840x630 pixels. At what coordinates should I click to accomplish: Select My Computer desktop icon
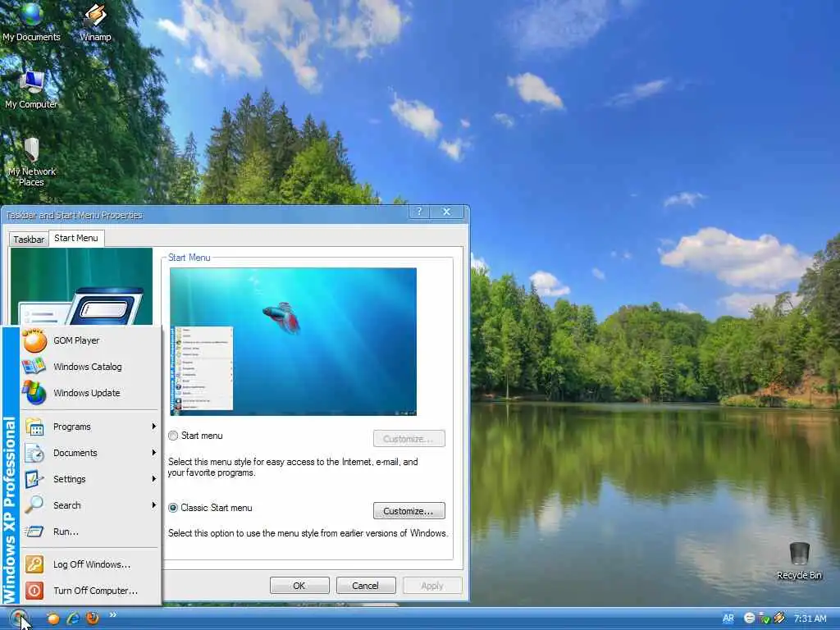(x=31, y=89)
